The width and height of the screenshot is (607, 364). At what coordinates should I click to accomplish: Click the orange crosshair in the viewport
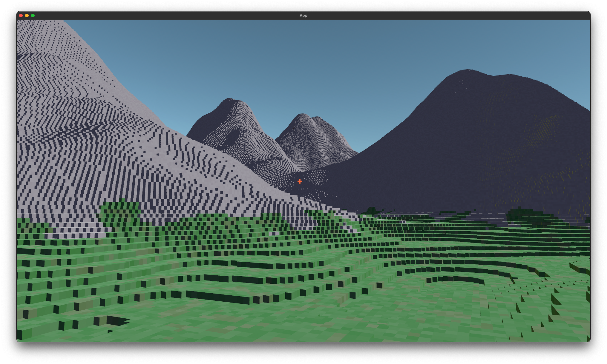click(x=300, y=181)
